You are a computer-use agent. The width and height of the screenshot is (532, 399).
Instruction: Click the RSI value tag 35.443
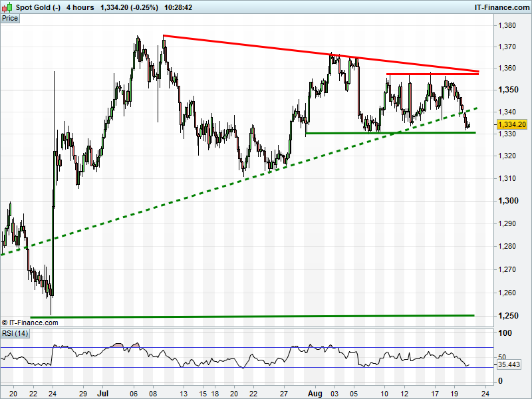coord(509,364)
